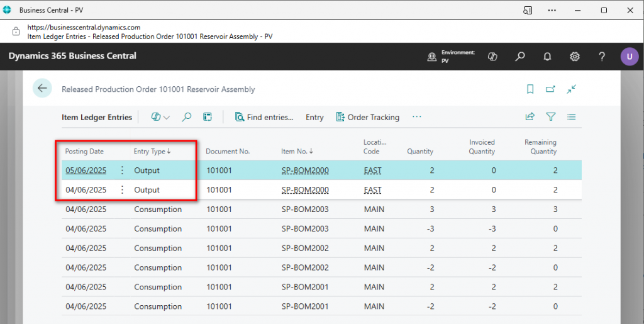Sort by the Entry Type column header
The image size is (644, 324).
pyautogui.click(x=152, y=152)
